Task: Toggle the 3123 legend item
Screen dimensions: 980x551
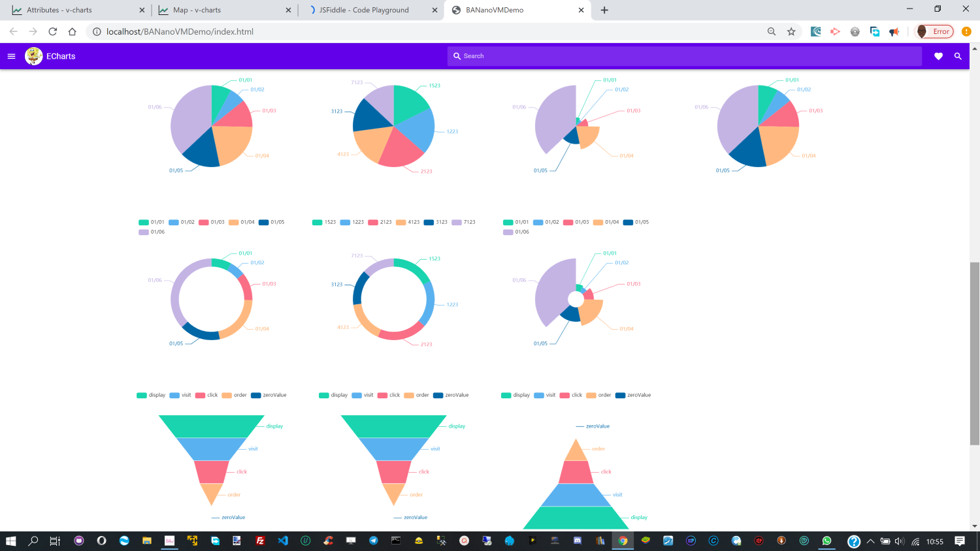Action: [x=436, y=223]
